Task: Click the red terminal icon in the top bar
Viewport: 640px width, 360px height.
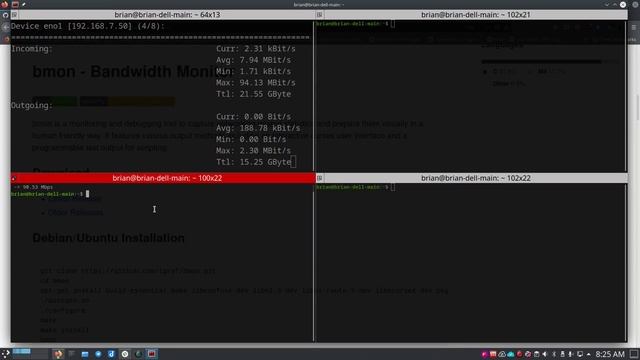Action: point(15,4)
